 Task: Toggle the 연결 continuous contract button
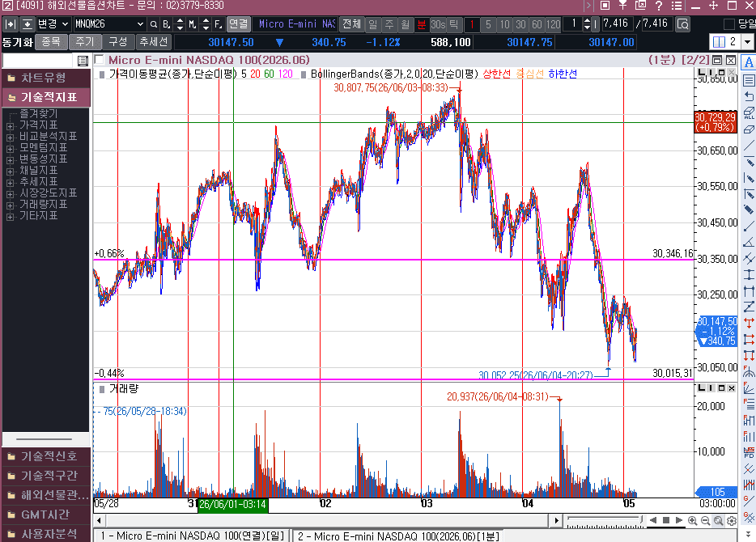coord(238,24)
